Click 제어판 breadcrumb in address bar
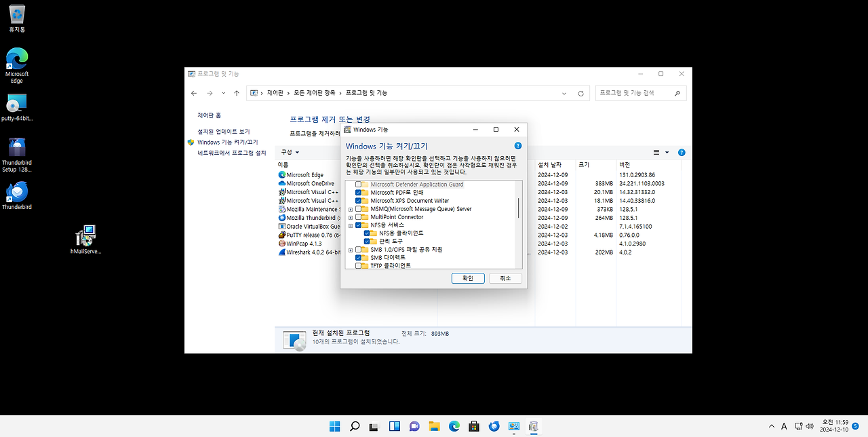 click(x=275, y=93)
